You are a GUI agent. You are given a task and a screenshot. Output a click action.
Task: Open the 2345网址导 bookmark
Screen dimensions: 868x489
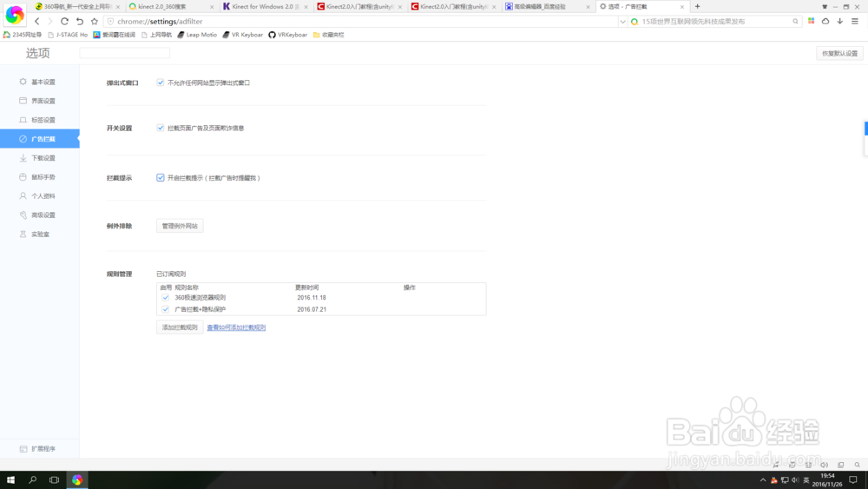click(x=23, y=35)
